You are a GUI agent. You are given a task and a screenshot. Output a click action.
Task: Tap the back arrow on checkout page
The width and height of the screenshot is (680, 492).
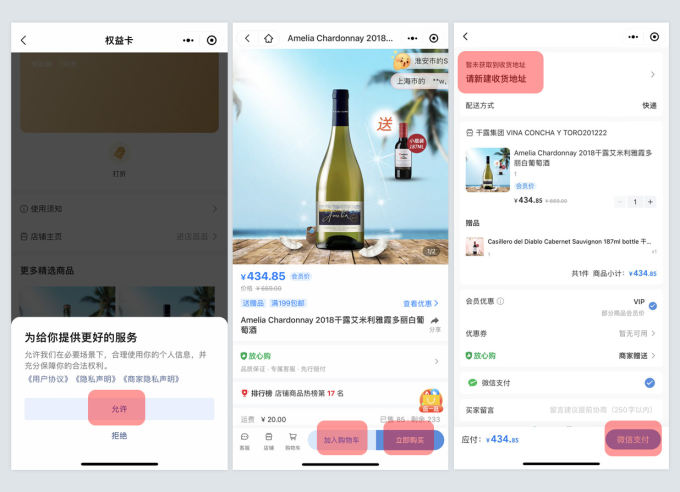465,37
